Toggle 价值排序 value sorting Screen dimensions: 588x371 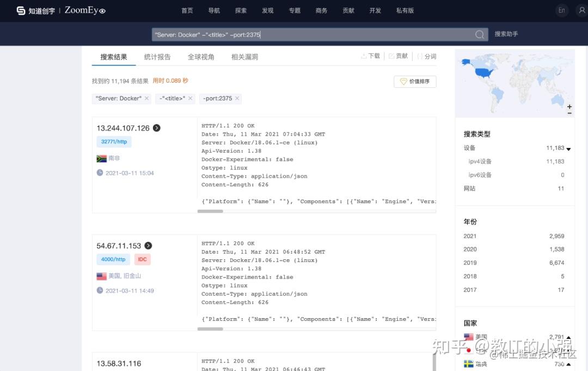[x=415, y=81]
